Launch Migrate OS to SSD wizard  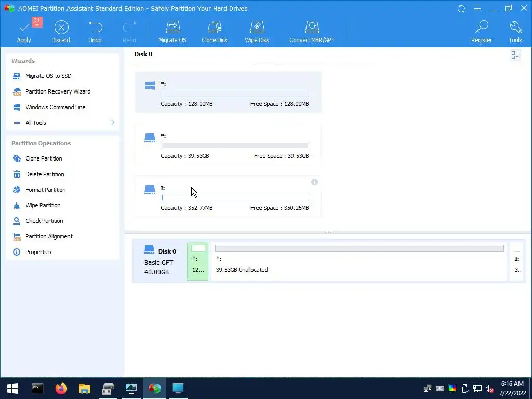point(48,76)
